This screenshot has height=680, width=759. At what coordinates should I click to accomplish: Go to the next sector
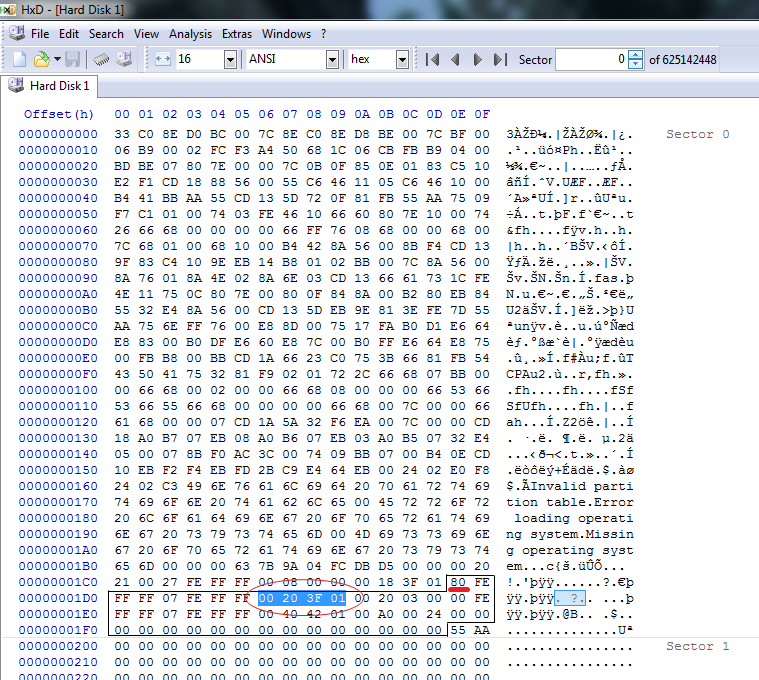(478, 60)
